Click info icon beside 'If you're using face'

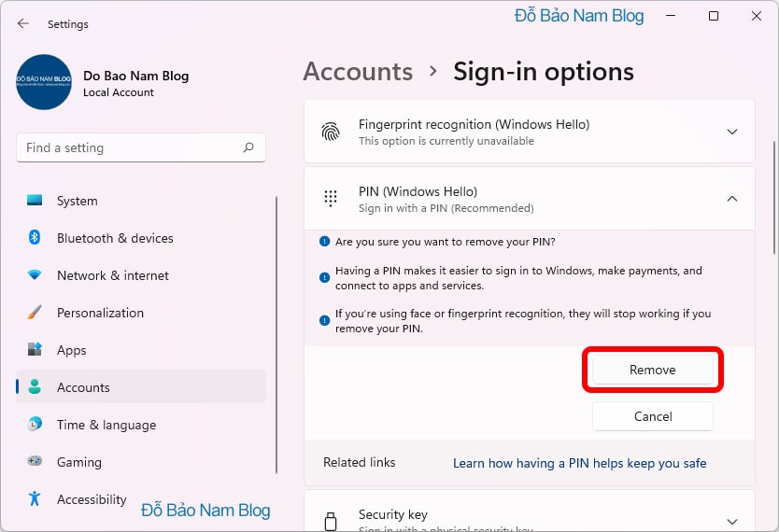(324, 320)
